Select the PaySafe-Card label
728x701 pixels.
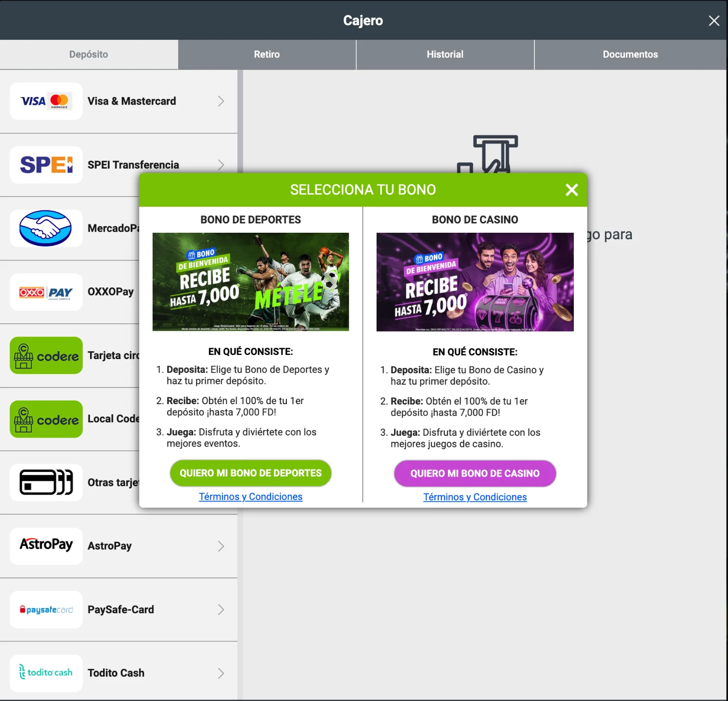(121, 609)
